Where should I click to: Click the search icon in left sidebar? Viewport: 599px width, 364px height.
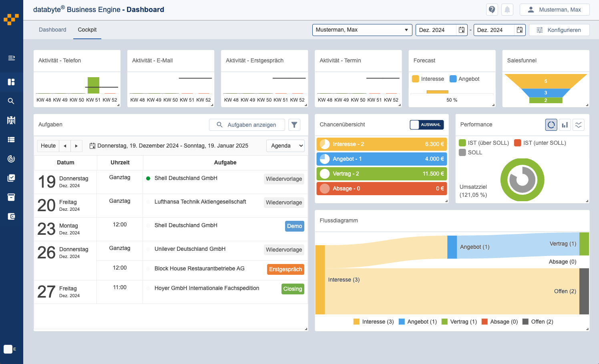[11, 101]
